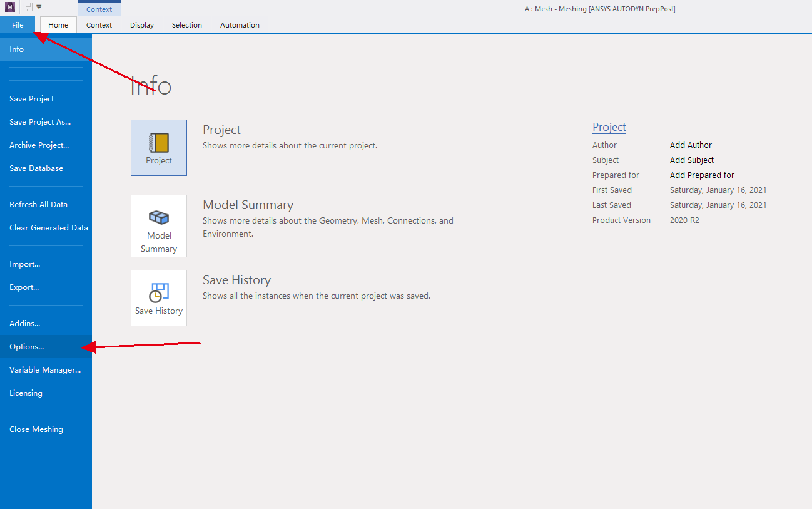Screen dimensions: 812x509
Task: Open the Options... dialog
Action: (x=26, y=346)
